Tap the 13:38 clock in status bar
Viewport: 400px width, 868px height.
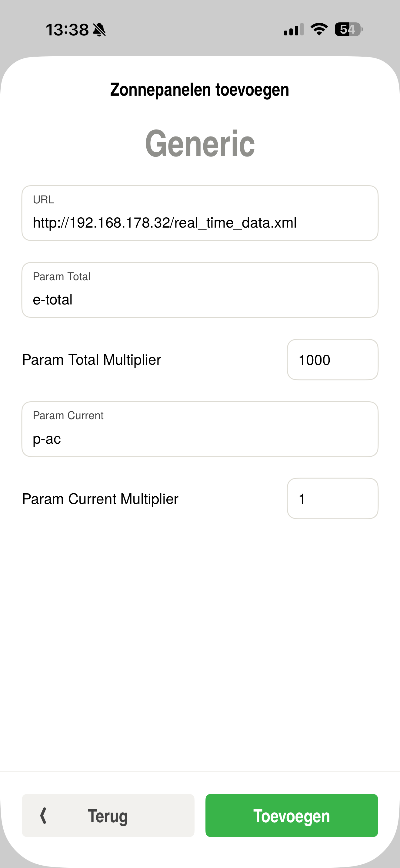coord(67,30)
